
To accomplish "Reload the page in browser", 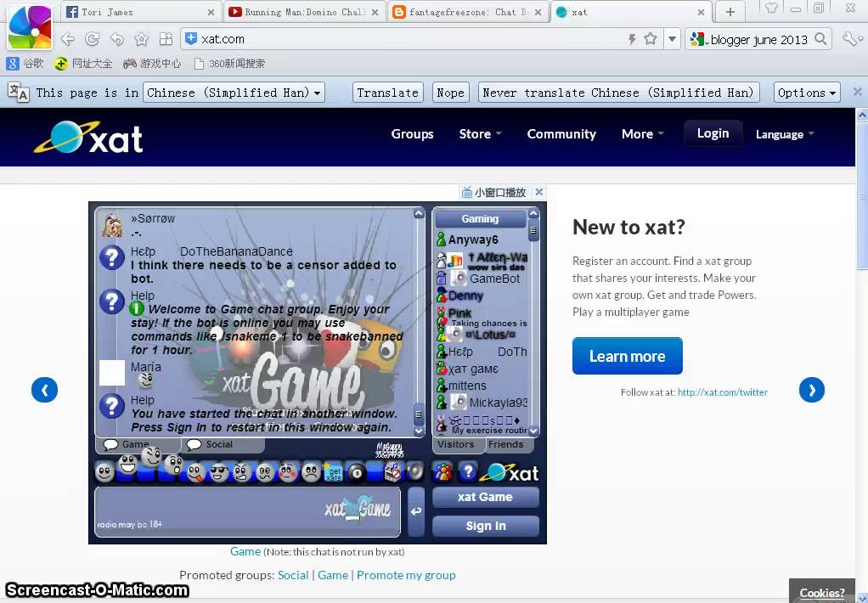I will [92, 39].
